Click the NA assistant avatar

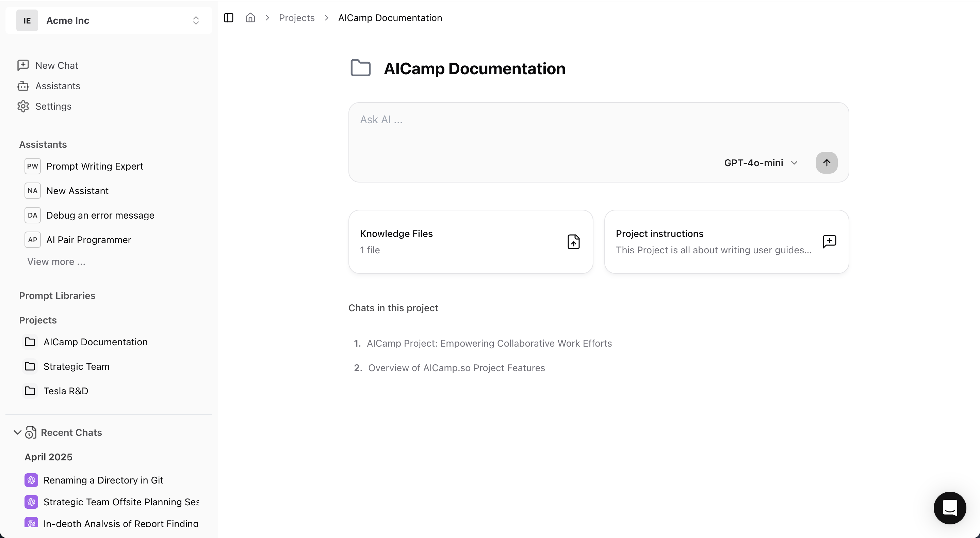tap(32, 190)
